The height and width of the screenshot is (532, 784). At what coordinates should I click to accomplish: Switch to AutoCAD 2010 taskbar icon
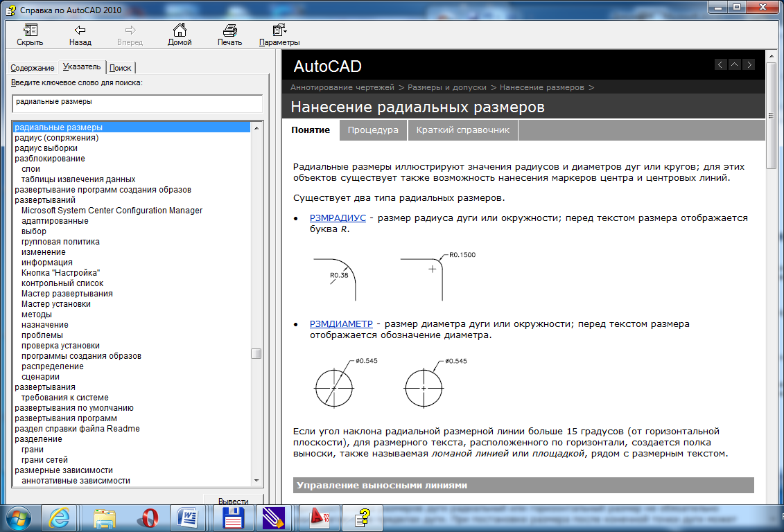320,519
